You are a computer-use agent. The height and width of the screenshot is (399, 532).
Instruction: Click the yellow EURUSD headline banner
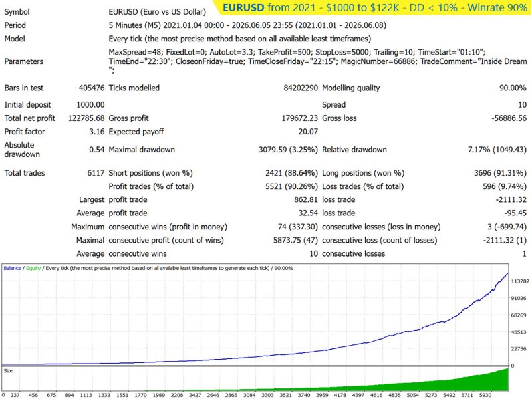(x=373, y=7)
